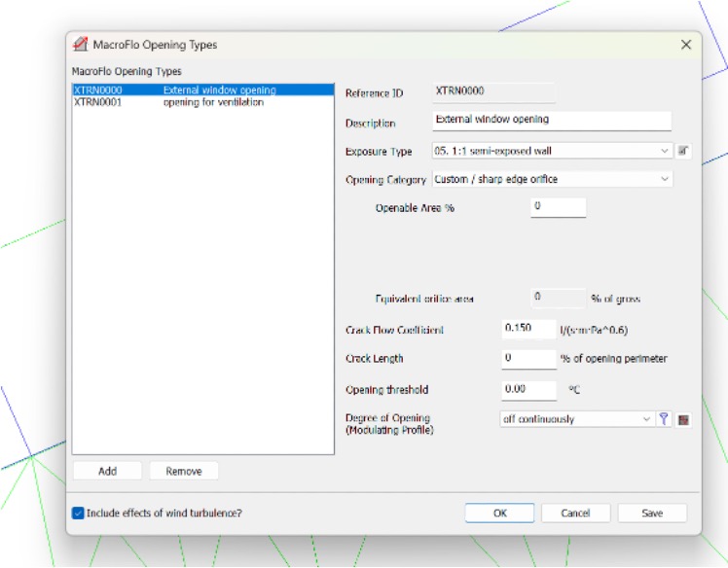Click the profile filter funnel icon
Image resolution: width=728 pixels, height=568 pixels.
664,419
